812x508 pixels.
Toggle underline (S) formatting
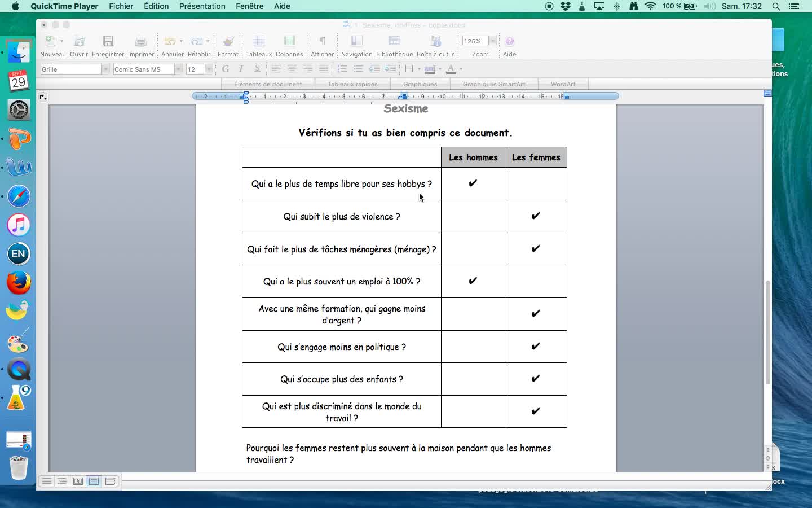point(257,69)
